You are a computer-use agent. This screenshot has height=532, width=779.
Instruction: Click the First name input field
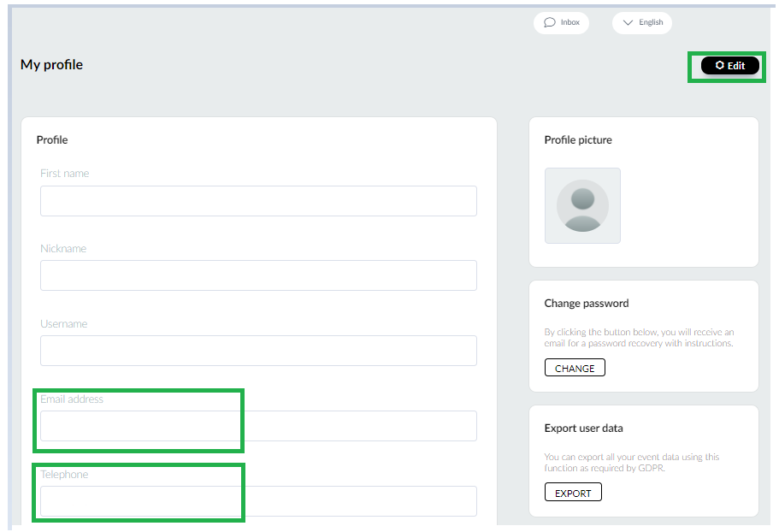point(258,201)
